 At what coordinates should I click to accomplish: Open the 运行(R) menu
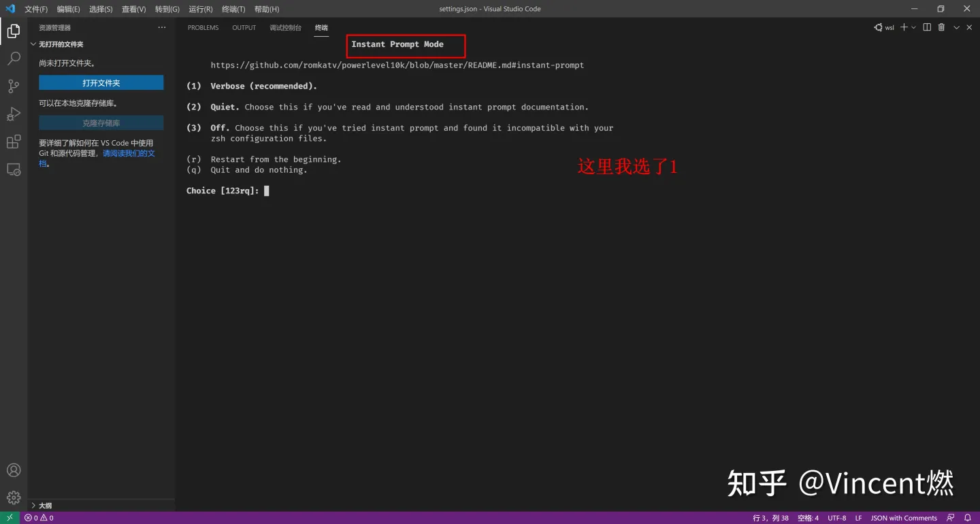[x=200, y=9]
